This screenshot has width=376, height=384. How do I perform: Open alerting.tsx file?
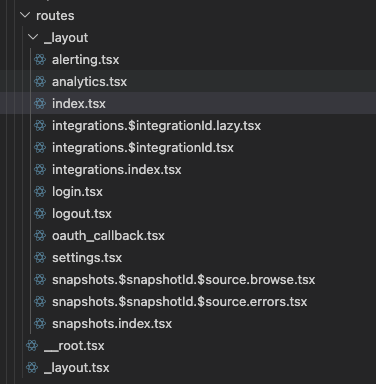[85, 60]
